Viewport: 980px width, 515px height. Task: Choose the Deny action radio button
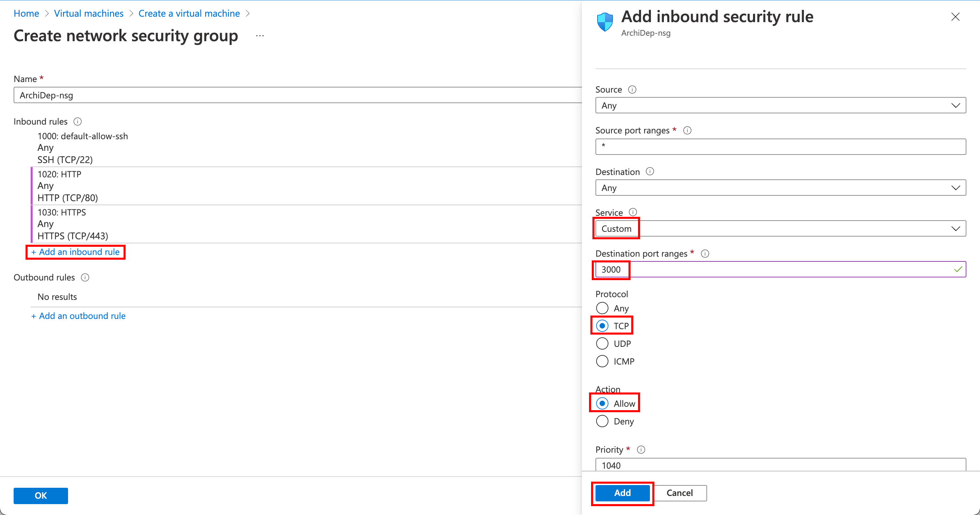point(602,421)
